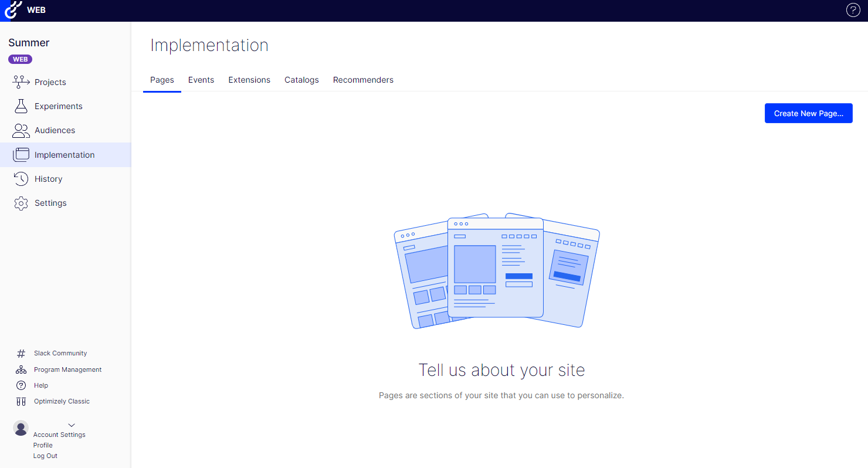868x468 pixels.
Task: Open the Recommenders tab
Action: click(x=363, y=80)
